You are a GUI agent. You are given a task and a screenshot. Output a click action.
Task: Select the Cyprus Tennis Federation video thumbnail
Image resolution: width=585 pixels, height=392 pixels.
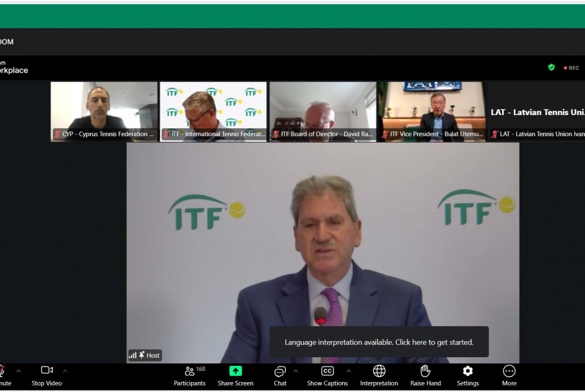tap(104, 111)
